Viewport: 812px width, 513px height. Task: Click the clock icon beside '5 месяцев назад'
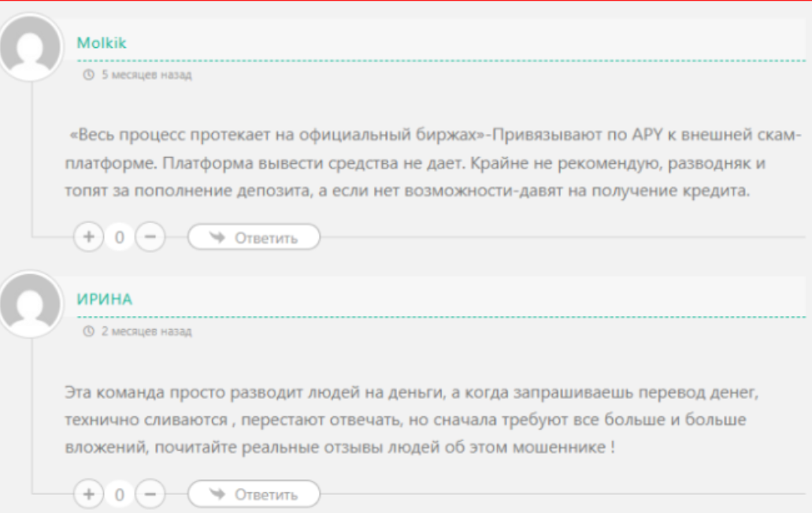point(88,76)
